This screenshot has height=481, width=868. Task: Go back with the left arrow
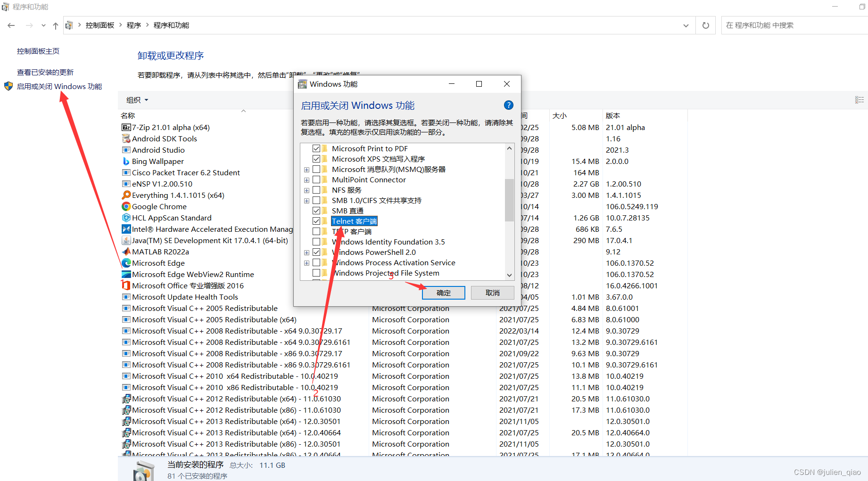pos(11,25)
